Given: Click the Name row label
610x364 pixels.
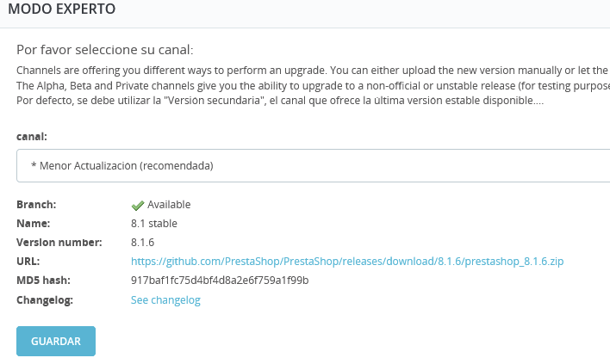Looking at the screenshot, I should point(34,223).
